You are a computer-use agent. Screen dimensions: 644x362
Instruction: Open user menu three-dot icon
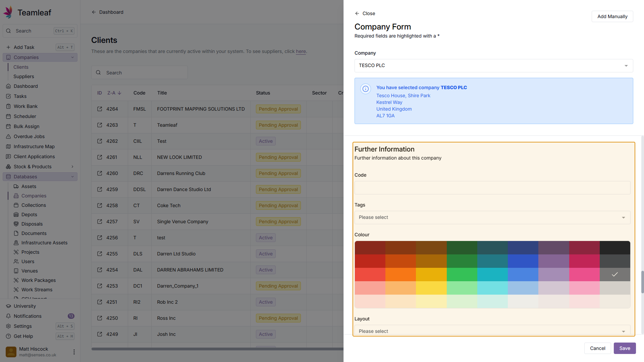pyautogui.click(x=74, y=352)
